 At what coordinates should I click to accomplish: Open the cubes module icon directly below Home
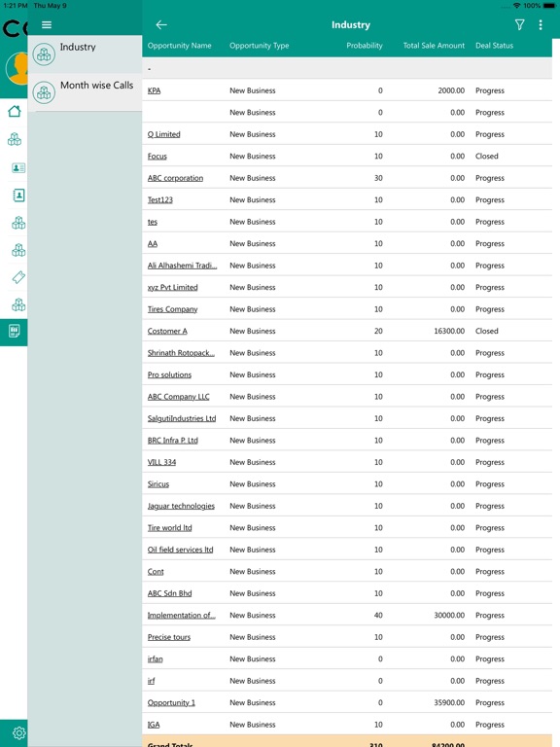coord(15,139)
